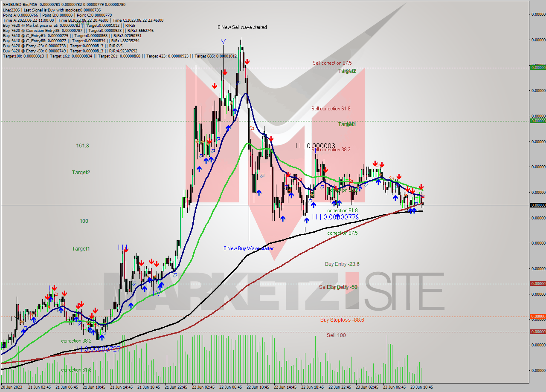The image size is (546, 392).
Task: Click the 'Sell 100' level label
Action: tap(336, 335)
